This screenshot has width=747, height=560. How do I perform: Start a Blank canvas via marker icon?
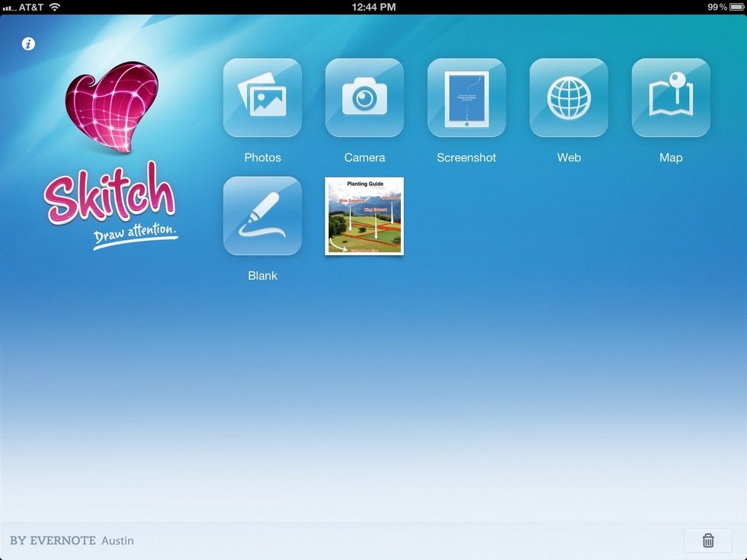click(262, 216)
